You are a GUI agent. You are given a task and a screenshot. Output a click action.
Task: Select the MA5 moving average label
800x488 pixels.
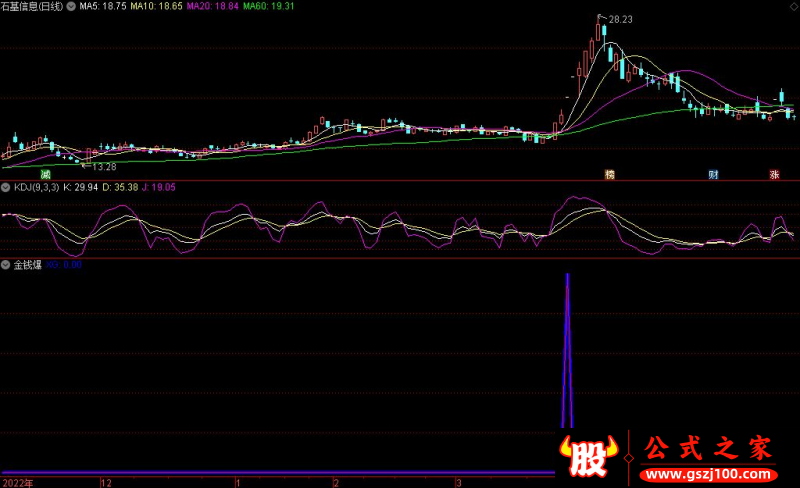[103, 6]
